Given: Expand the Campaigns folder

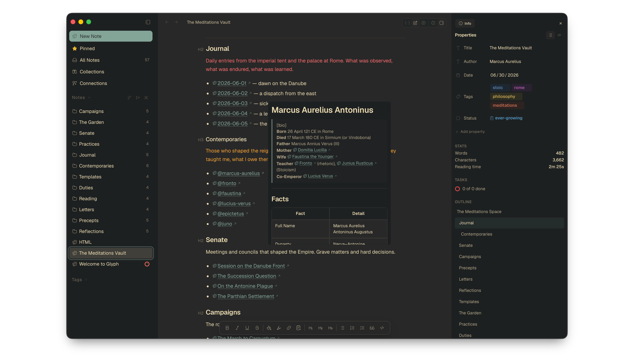Looking at the screenshot, I should point(111,111).
